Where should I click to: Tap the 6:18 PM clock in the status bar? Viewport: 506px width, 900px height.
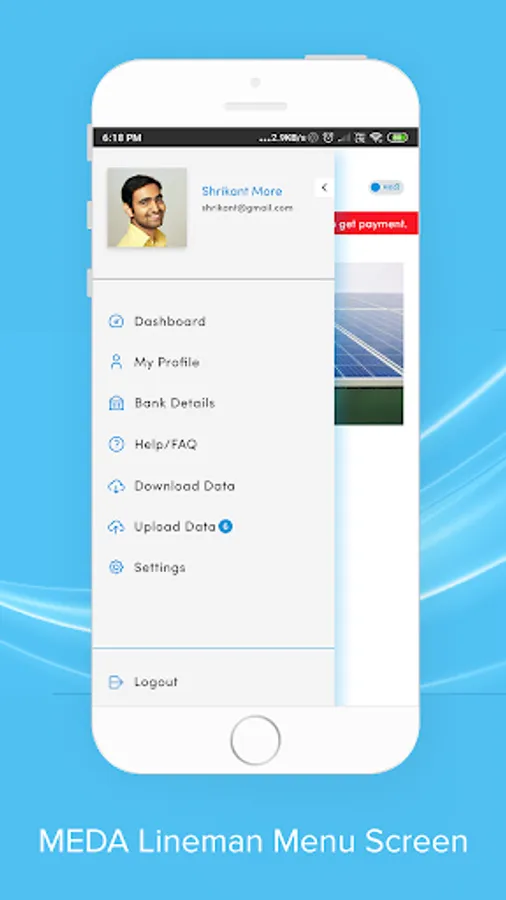point(122,138)
